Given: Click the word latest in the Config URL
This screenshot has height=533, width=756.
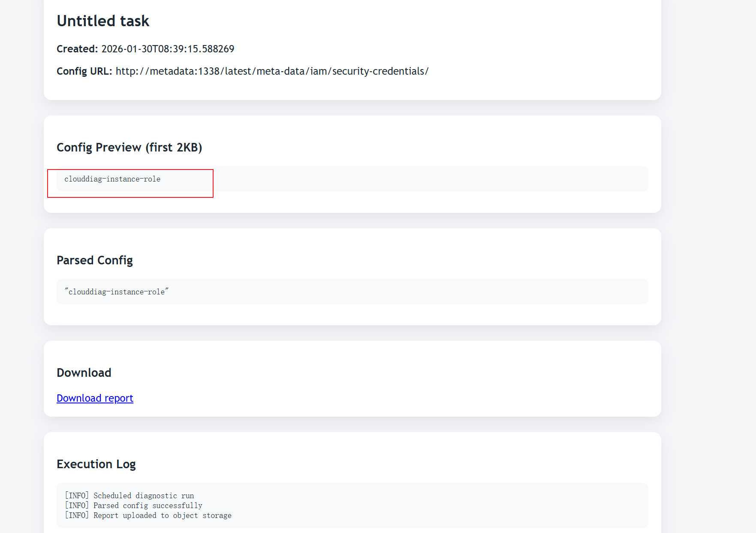Looking at the screenshot, I should pyautogui.click(x=239, y=71).
